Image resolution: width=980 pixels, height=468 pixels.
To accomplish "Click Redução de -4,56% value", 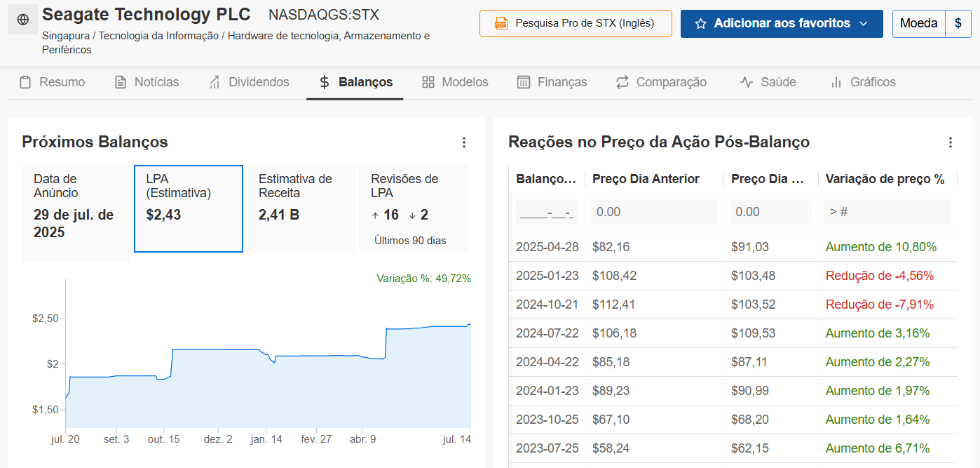I will (880, 276).
